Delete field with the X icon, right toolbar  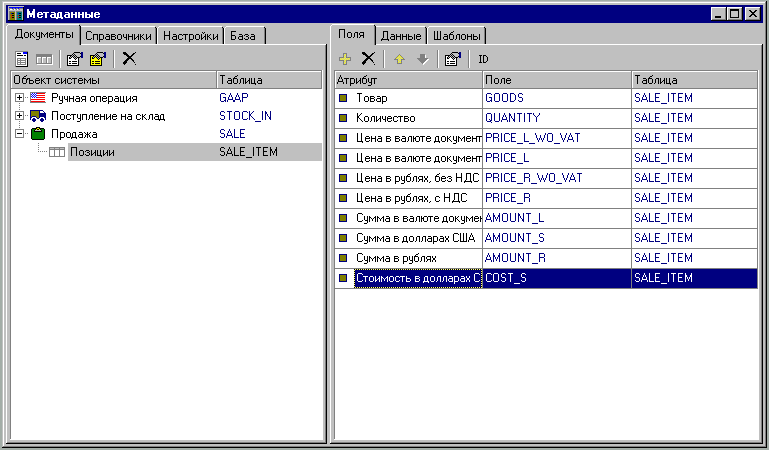pos(368,59)
